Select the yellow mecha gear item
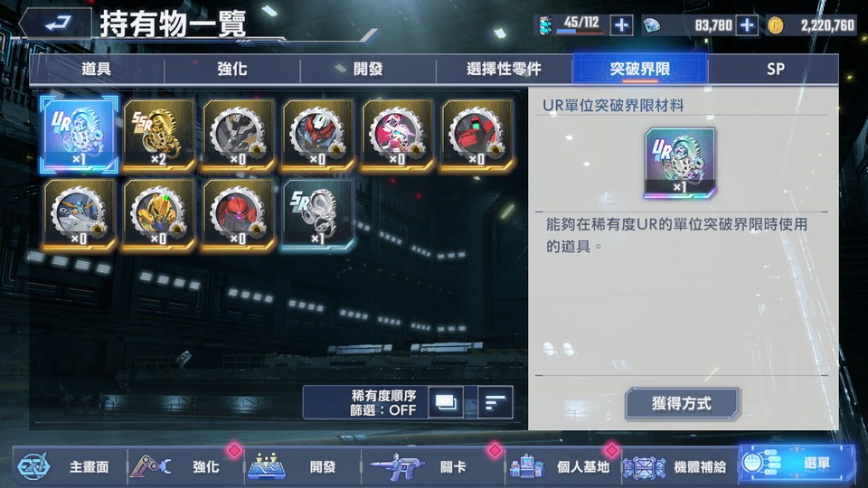The image size is (868, 488). tap(158, 214)
